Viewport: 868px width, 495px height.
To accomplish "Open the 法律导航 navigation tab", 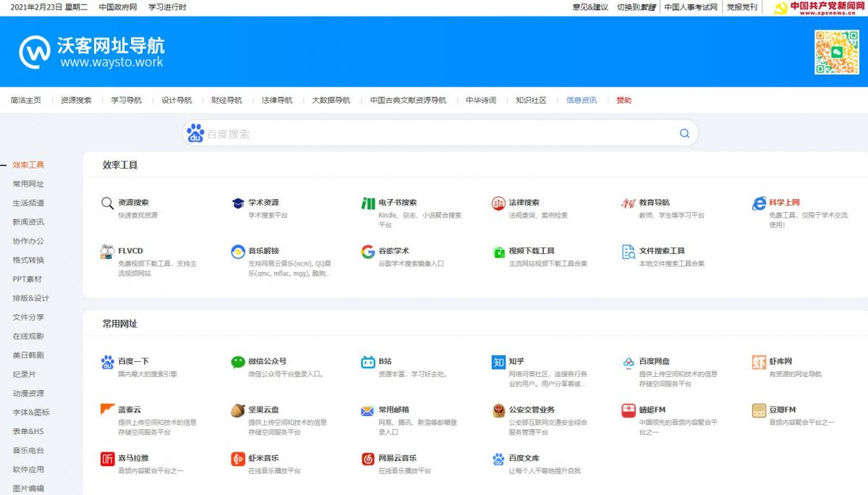I will pyautogui.click(x=277, y=101).
